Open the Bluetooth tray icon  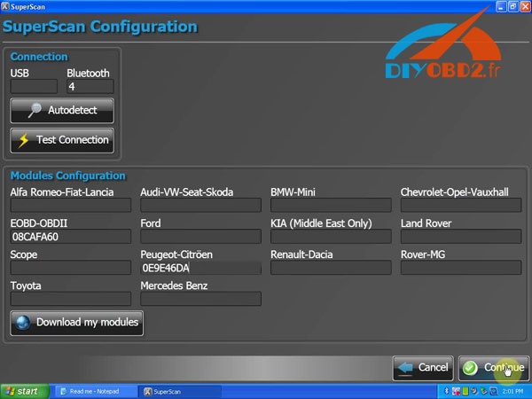point(447,392)
